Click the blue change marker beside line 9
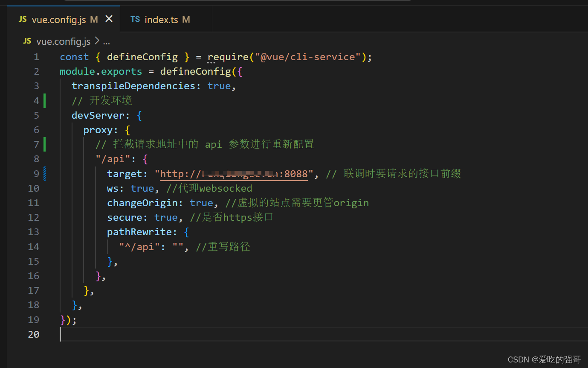 44,173
